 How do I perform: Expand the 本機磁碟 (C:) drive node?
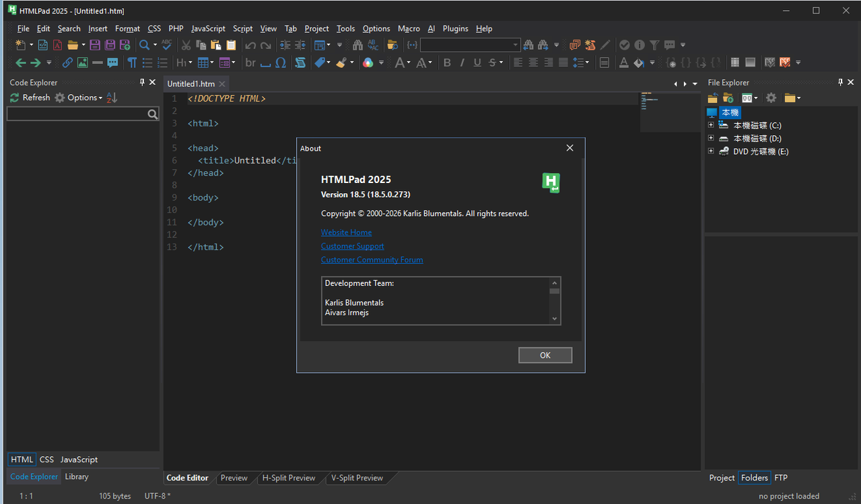coord(711,125)
